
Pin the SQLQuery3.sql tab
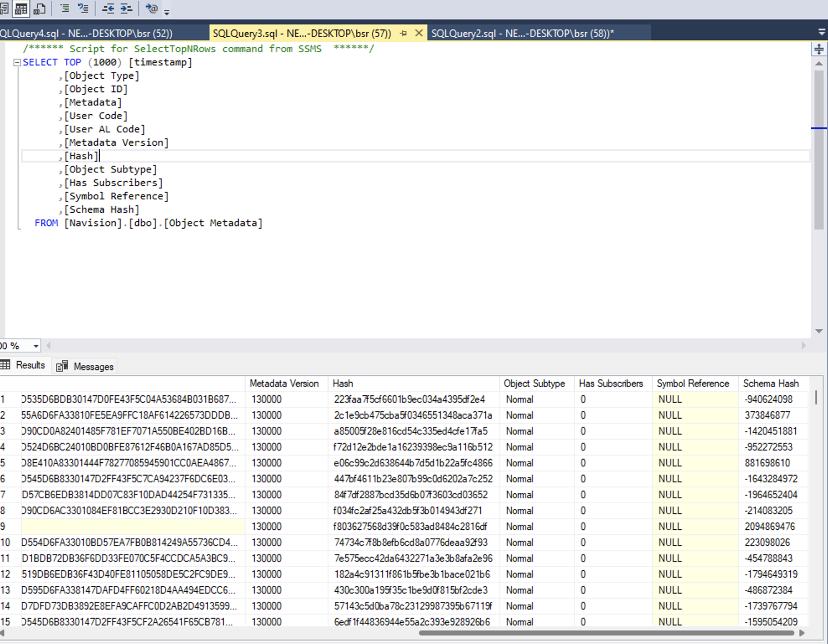pos(404,33)
